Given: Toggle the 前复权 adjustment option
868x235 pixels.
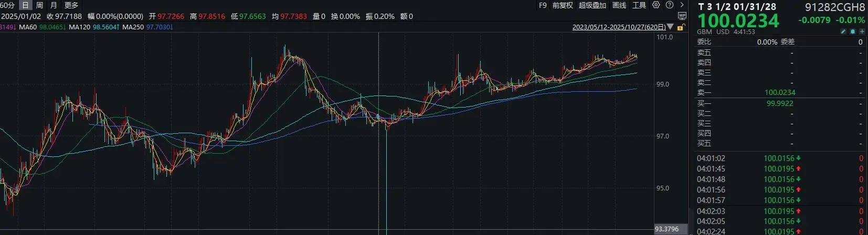Looking at the screenshot, I should pos(563,5).
